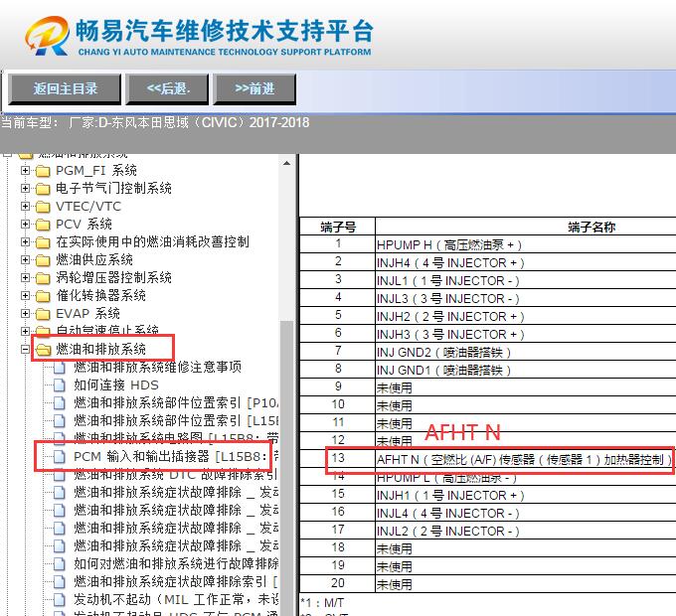Expand the EVAP 系统 node

[26, 314]
